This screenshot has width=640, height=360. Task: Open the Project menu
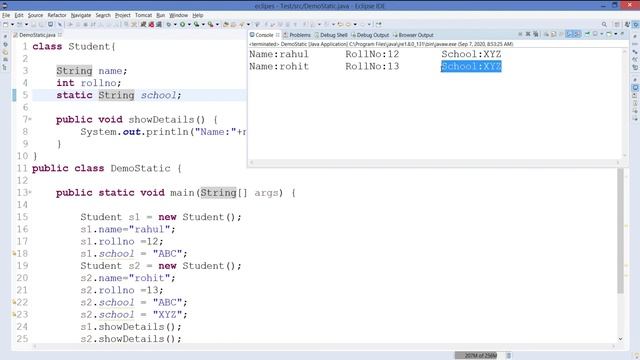click(x=122, y=15)
